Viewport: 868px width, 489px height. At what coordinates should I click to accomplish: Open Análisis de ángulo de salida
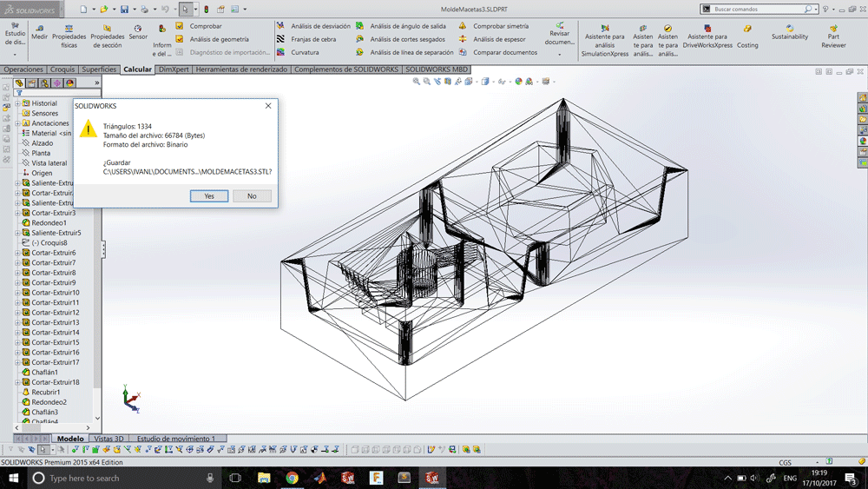tap(401, 26)
